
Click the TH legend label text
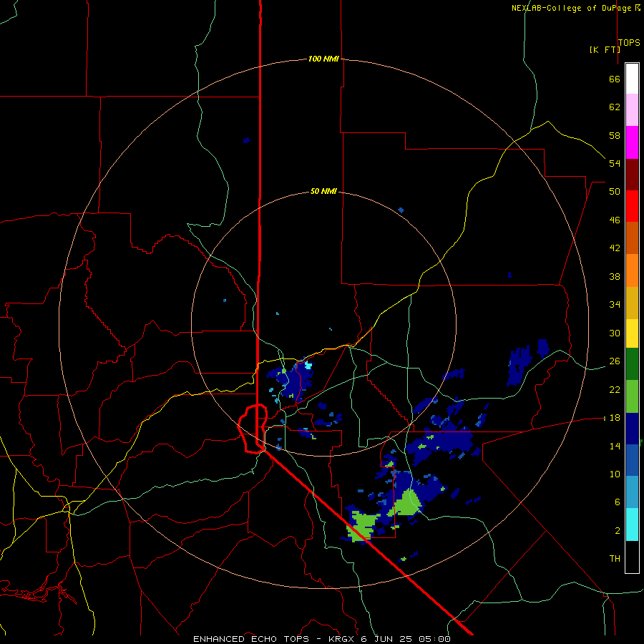coord(615,558)
